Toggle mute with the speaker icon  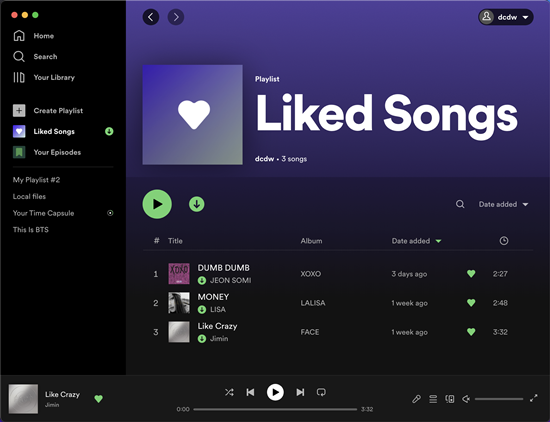pyautogui.click(x=466, y=399)
